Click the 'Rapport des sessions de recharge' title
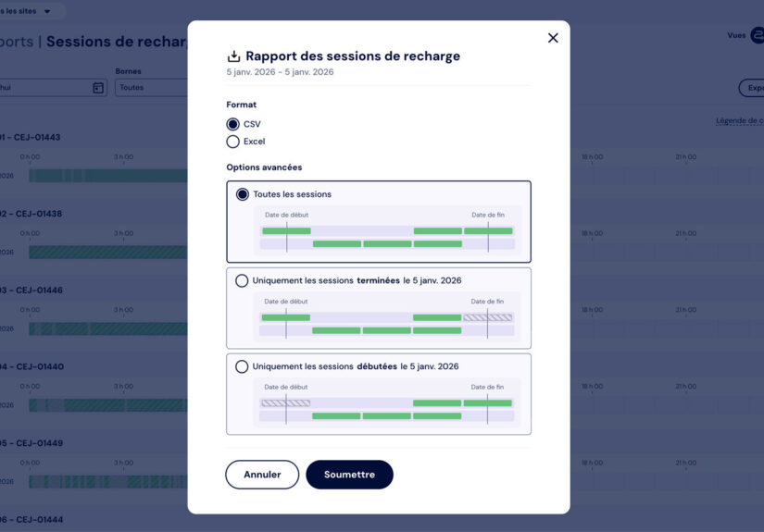Viewport: 764px width, 532px height. [x=353, y=56]
